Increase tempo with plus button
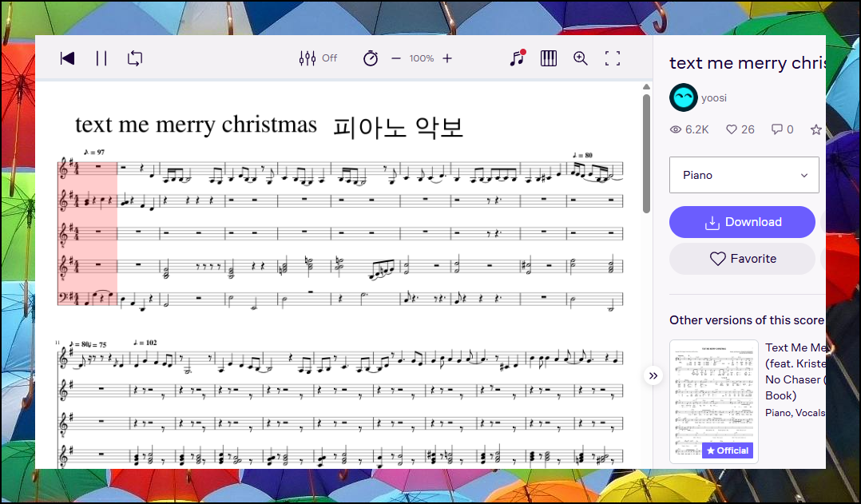 click(447, 58)
